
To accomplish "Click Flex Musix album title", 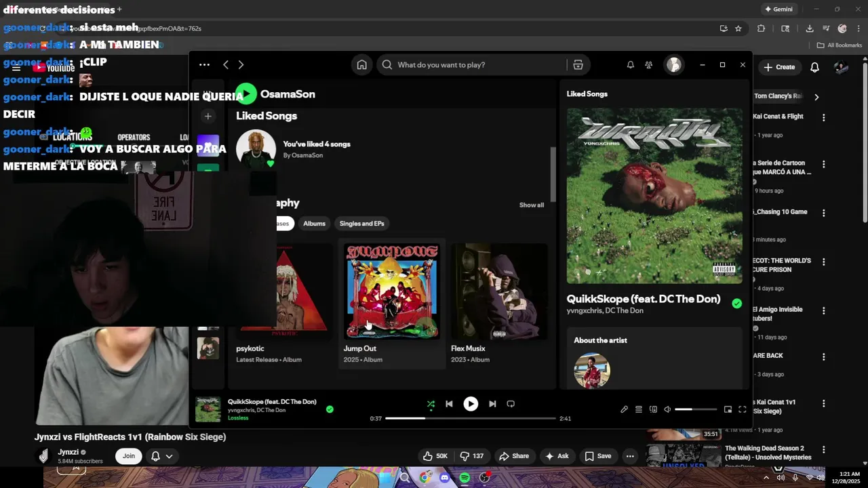I will tap(468, 348).
